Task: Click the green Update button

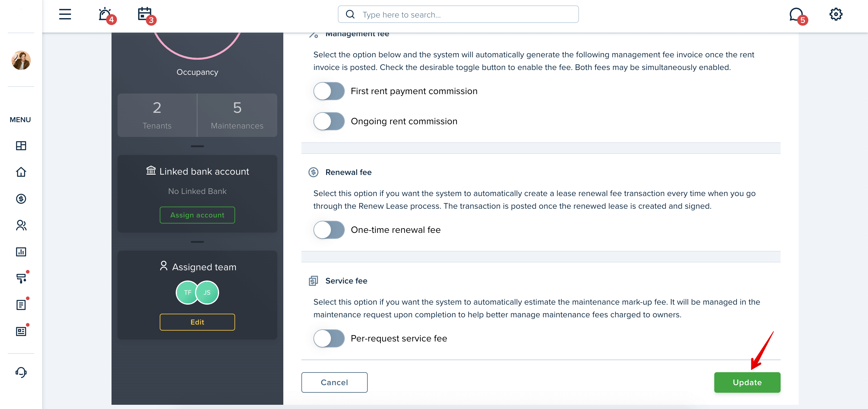Action: pyautogui.click(x=747, y=382)
